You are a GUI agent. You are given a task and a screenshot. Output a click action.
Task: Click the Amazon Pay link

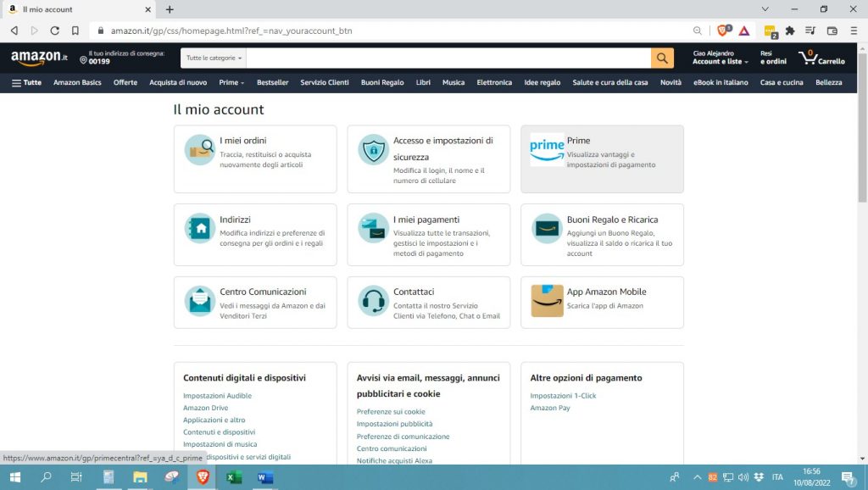[x=550, y=408]
